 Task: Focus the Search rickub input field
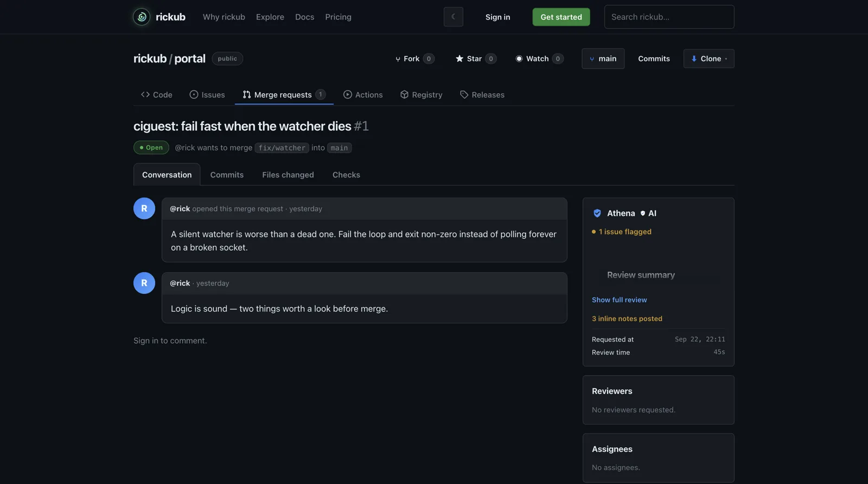[669, 17]
